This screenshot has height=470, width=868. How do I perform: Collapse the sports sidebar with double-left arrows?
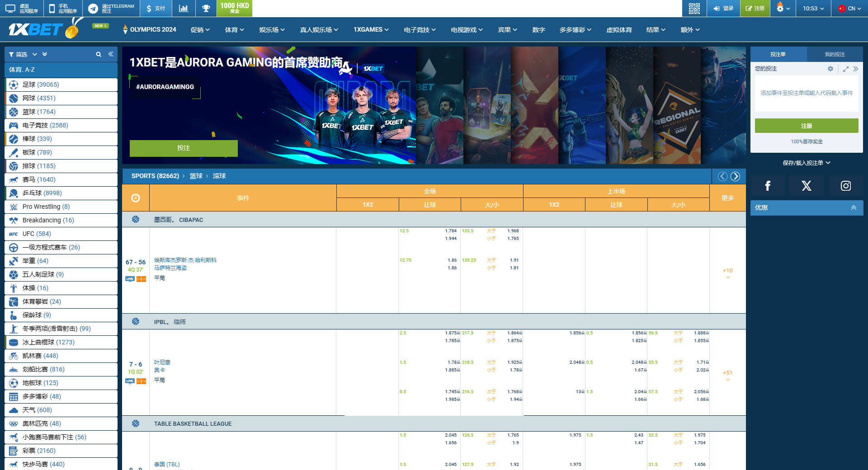(x=110, y=54)
